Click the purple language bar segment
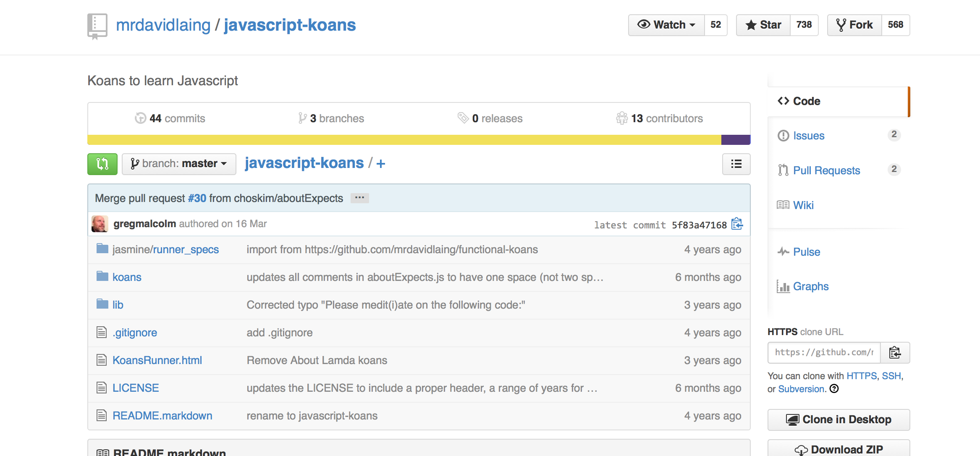The height and width of the screenshot is (456, 980). 736,140
